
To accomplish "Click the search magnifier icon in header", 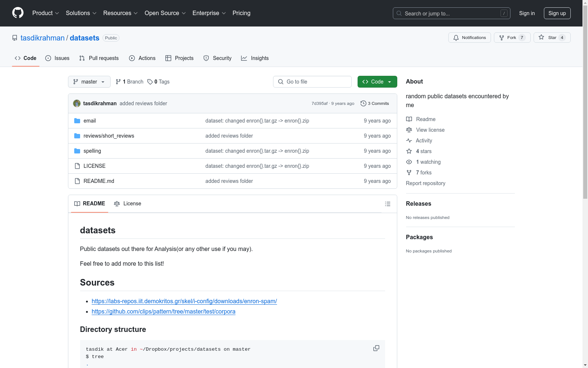I will click(x=399, y=13).
